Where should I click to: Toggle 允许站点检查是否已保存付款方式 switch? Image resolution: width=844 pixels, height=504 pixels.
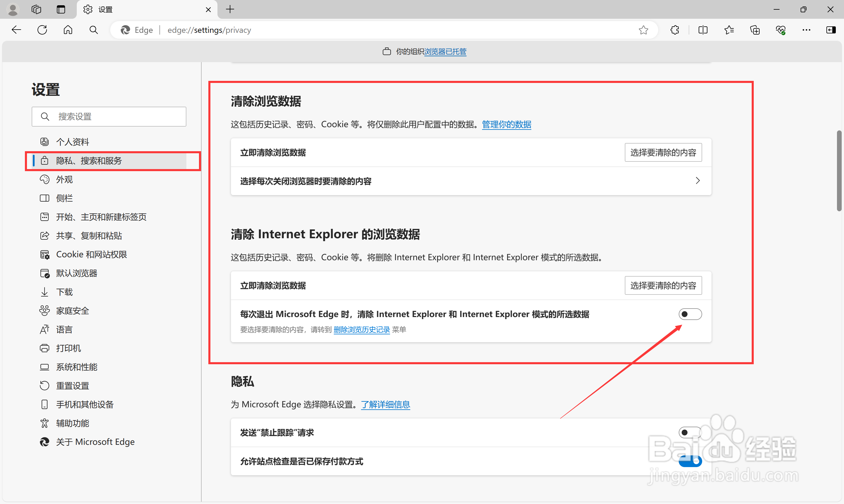tap(690, 461)
